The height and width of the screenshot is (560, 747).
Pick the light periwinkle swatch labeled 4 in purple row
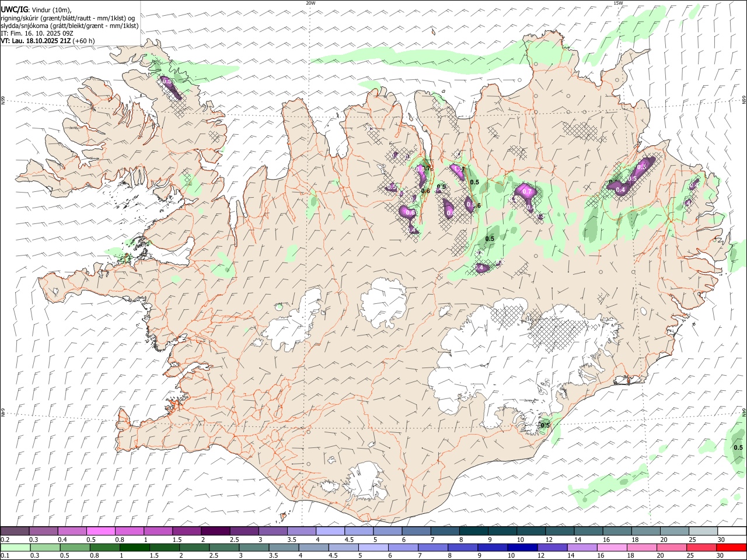(330, 531)
